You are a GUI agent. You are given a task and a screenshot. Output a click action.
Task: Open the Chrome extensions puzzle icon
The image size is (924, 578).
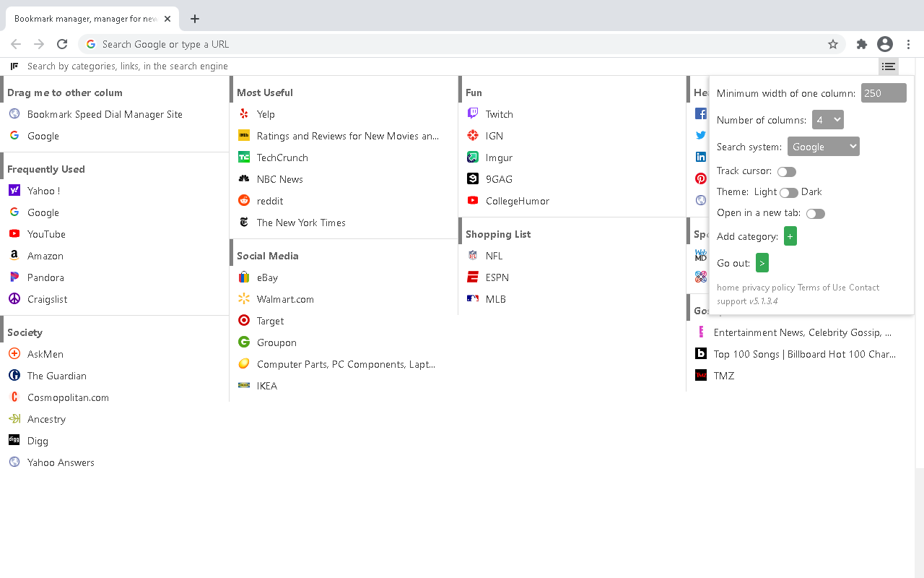861,44
